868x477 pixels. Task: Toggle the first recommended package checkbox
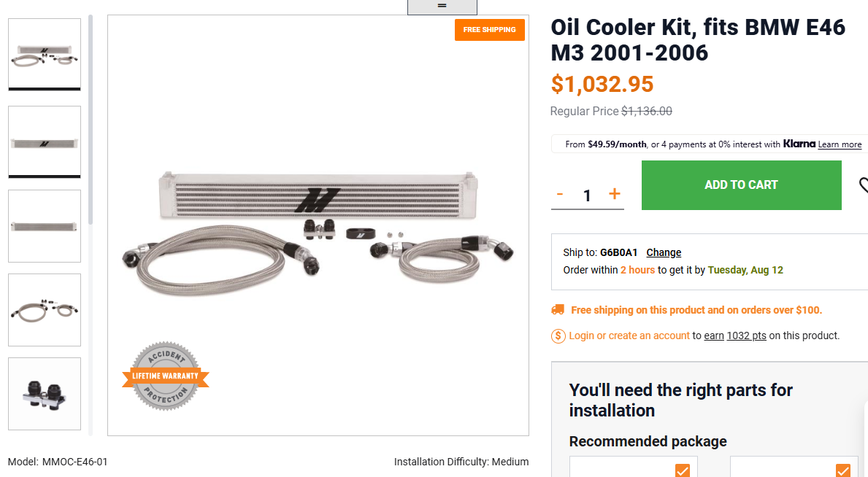pyautogui.click(x=683, y=470)
